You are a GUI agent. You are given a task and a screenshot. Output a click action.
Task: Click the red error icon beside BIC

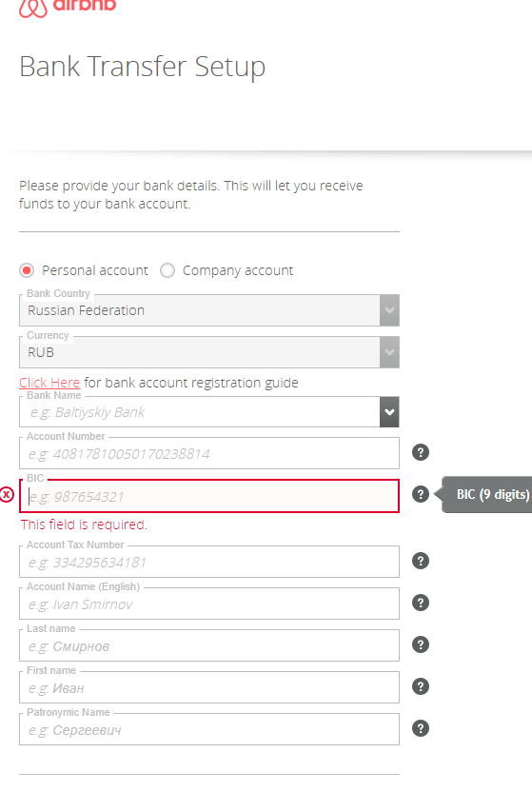point(7,494)
